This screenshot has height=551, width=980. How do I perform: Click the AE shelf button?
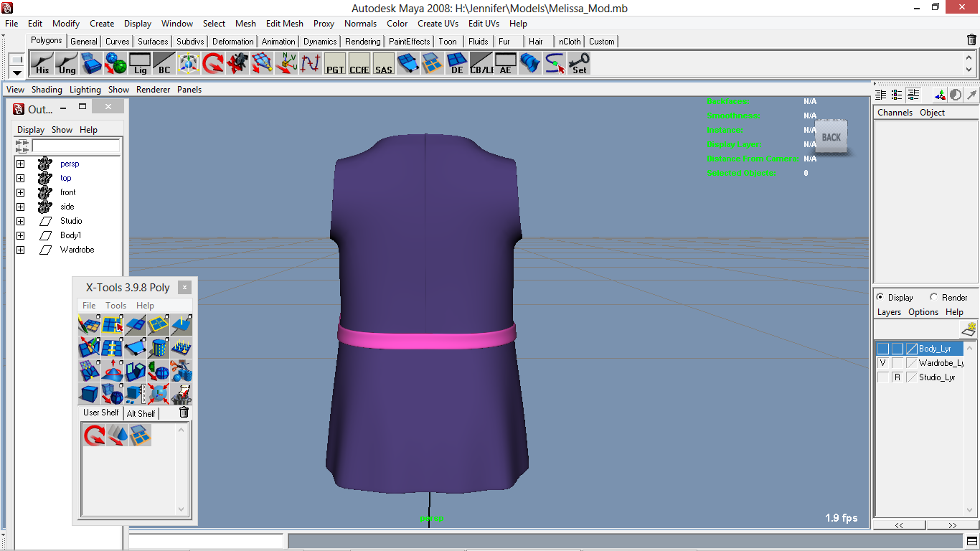point(506,64)
